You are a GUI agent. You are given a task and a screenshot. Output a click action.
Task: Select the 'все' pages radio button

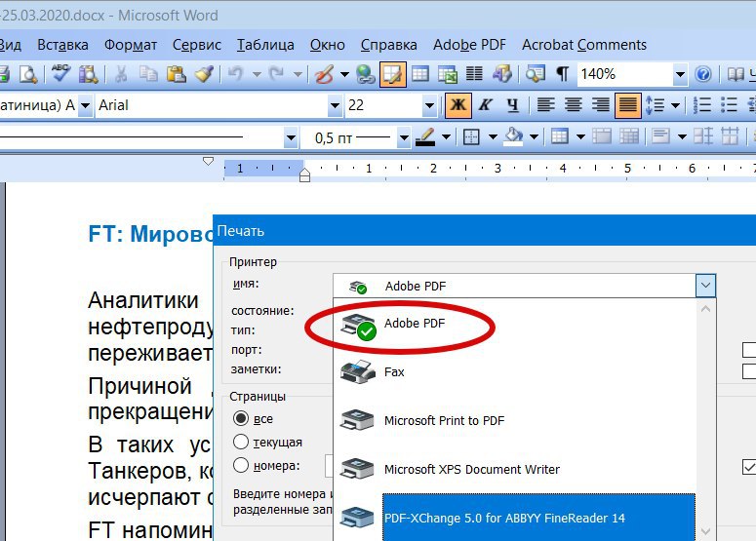click(x=241, y=418)
